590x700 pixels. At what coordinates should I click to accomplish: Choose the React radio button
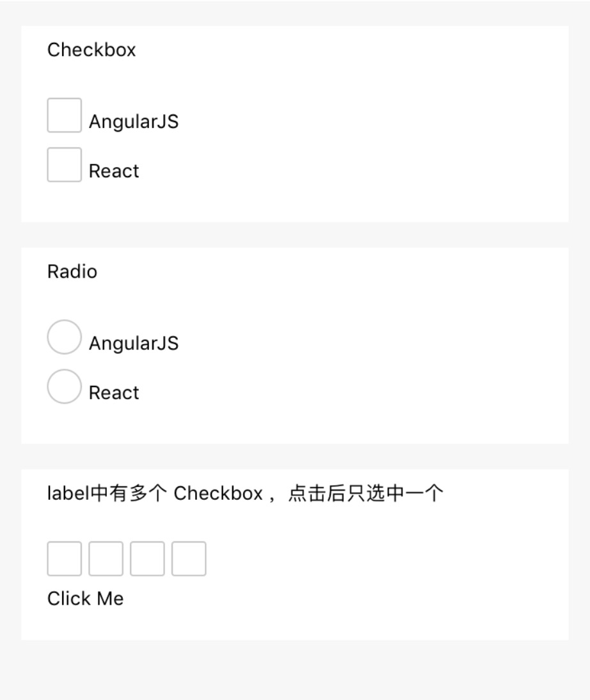[x=64, y=386]
